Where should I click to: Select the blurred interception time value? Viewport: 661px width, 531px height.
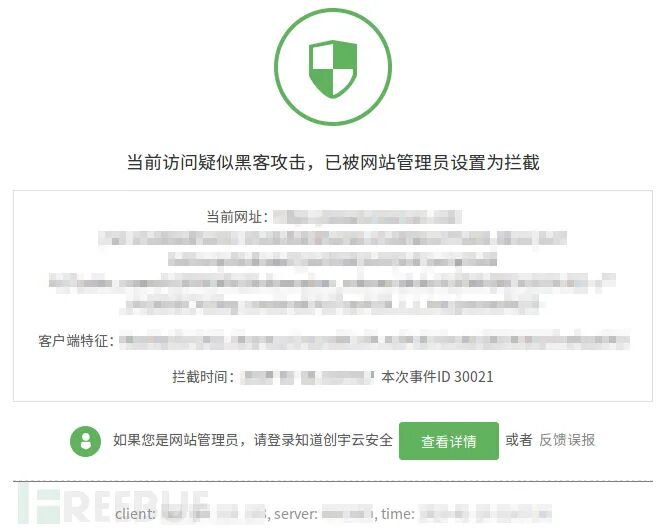[x=307, y=377]
